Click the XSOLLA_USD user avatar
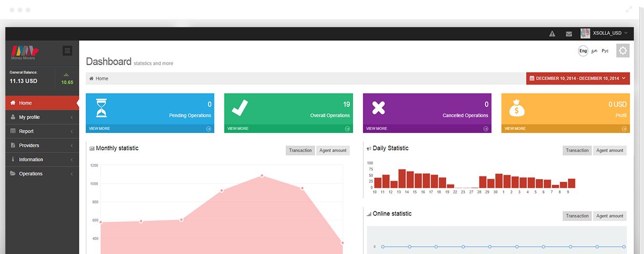 (585, 33)
